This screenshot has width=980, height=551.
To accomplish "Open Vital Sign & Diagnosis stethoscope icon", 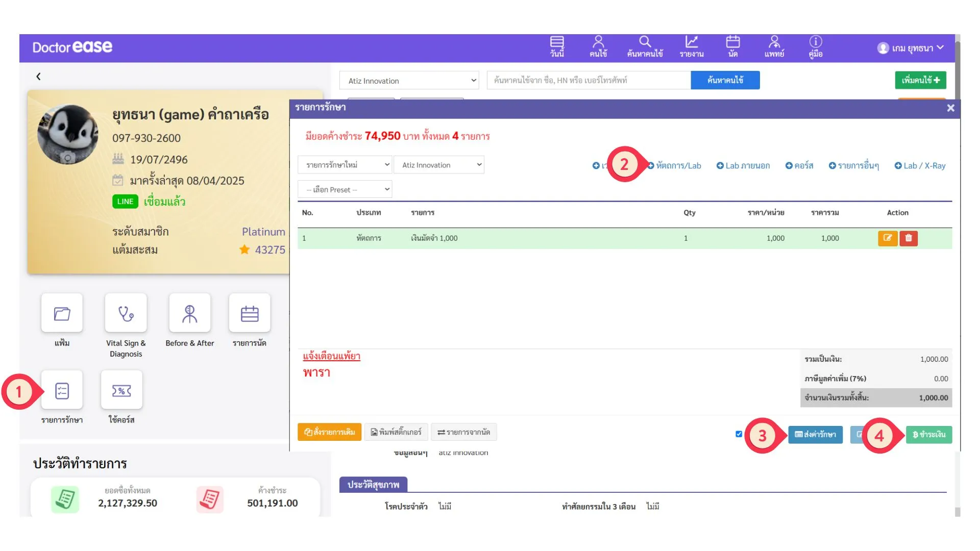I will pyautogui.click(x=126, y=313).
